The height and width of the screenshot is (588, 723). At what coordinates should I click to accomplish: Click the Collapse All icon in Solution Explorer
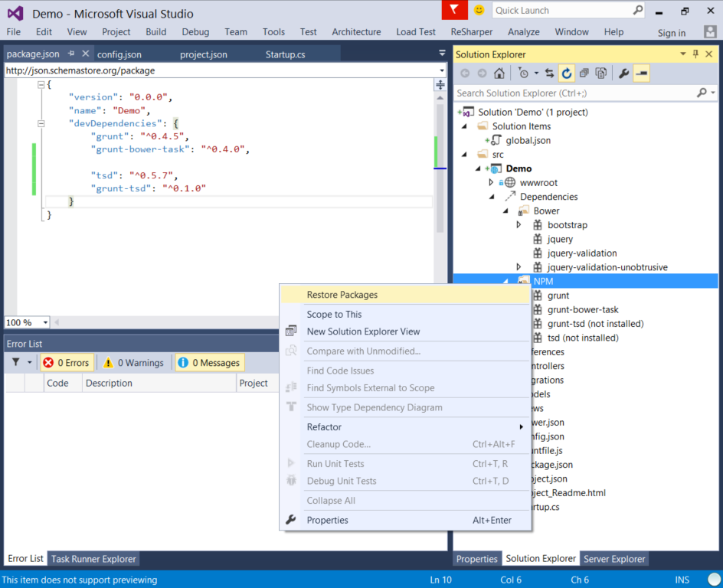click(x=584, y=73)
